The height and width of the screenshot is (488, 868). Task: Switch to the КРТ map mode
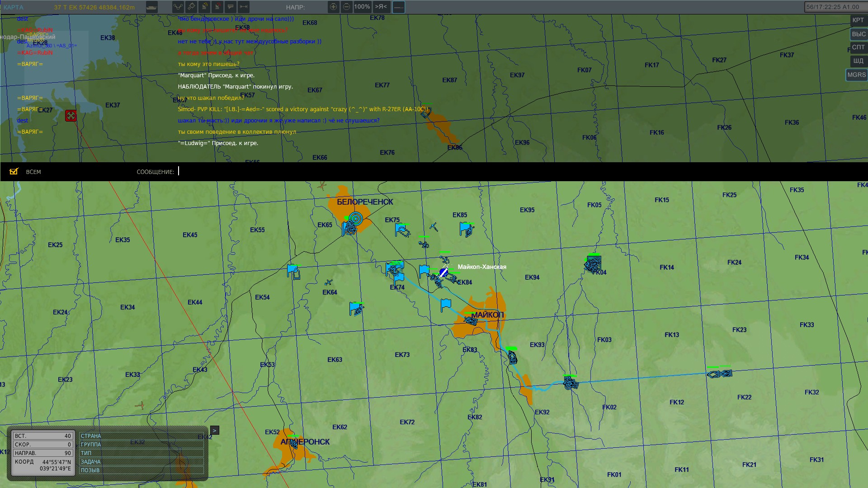tap(858, 20)
